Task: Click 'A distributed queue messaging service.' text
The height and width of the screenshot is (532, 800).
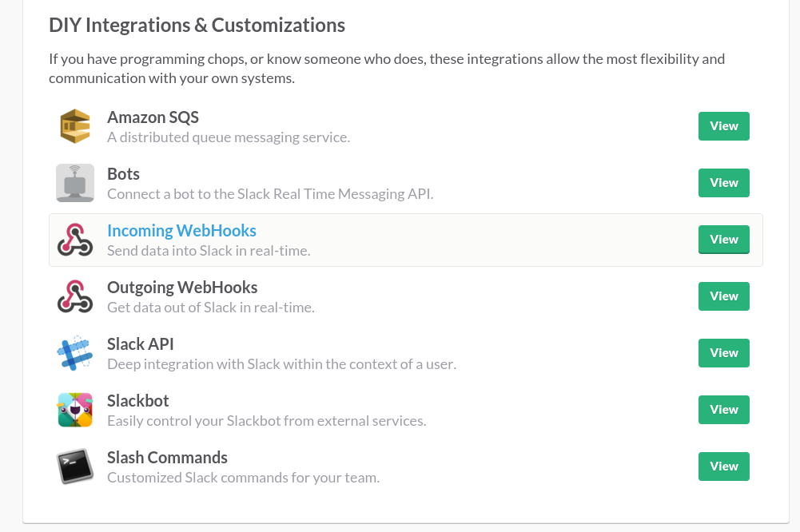Action: pyautogui.click(x=229, y=137)
